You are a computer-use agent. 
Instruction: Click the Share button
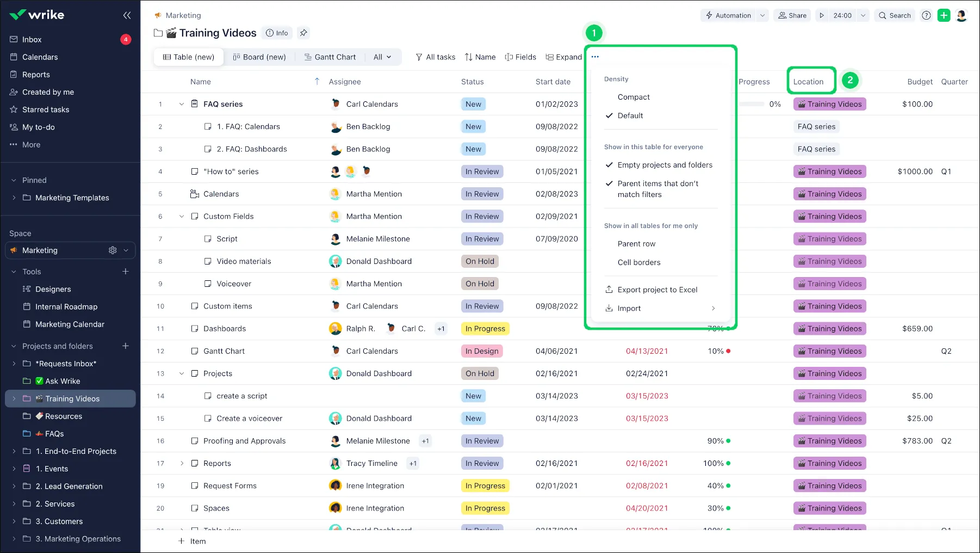[792, 16]
